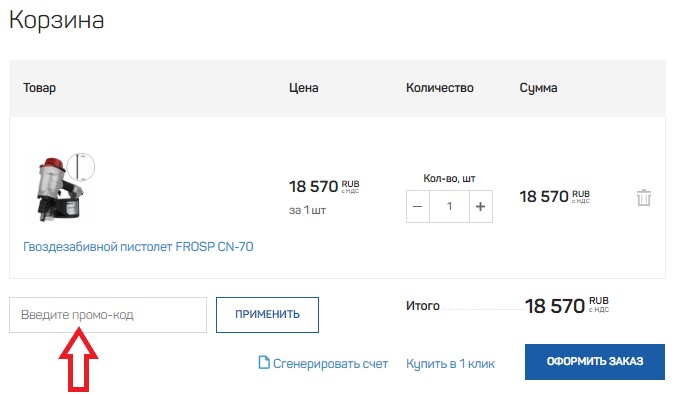The width and height of the screenshot is (675, 395).
Task: Click the Сумма column header
Action: pyautogui.click(x=538, y=88)
